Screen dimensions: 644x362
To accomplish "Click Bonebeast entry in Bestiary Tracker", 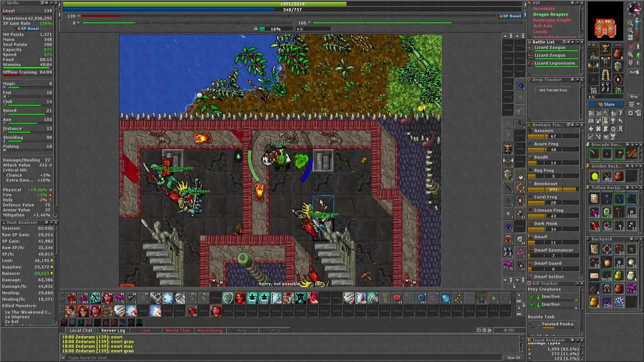I will click(553, 187).
